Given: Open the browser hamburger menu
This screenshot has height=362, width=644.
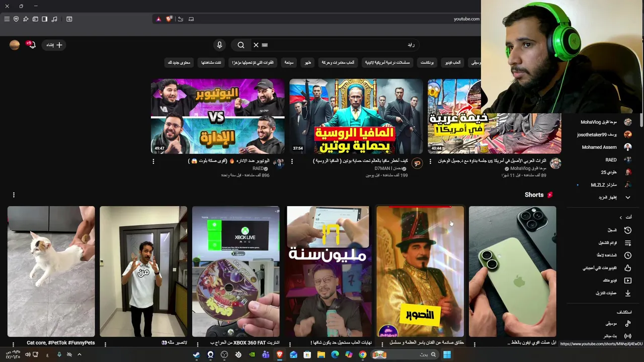Looking at the screenshot, I should (7, 19).
